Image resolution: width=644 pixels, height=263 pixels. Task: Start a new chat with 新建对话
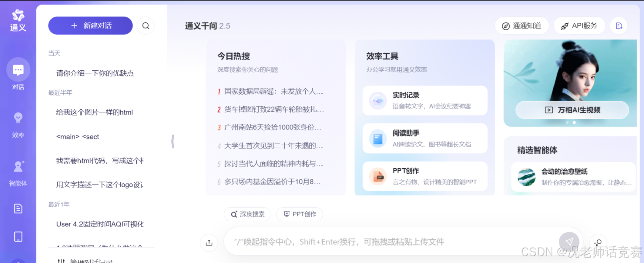coord(91,26)
